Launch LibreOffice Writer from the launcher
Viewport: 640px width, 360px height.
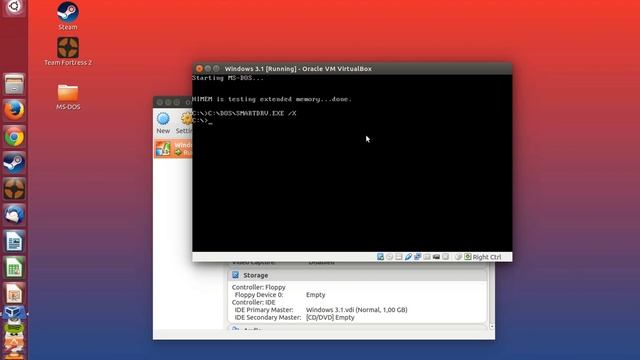14,242
